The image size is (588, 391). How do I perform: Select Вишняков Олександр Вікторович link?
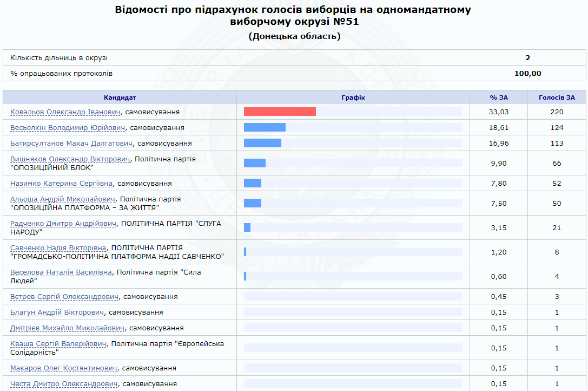point(70,159)
